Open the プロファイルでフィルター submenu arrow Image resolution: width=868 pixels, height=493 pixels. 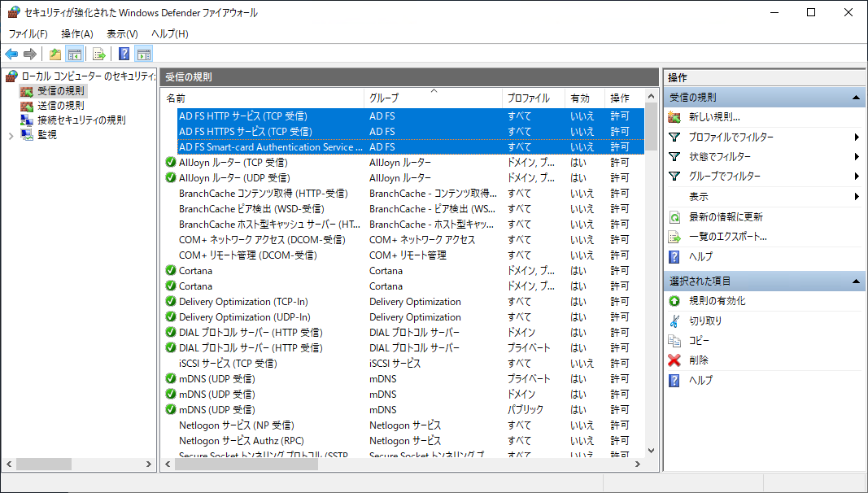coord(857,137)
